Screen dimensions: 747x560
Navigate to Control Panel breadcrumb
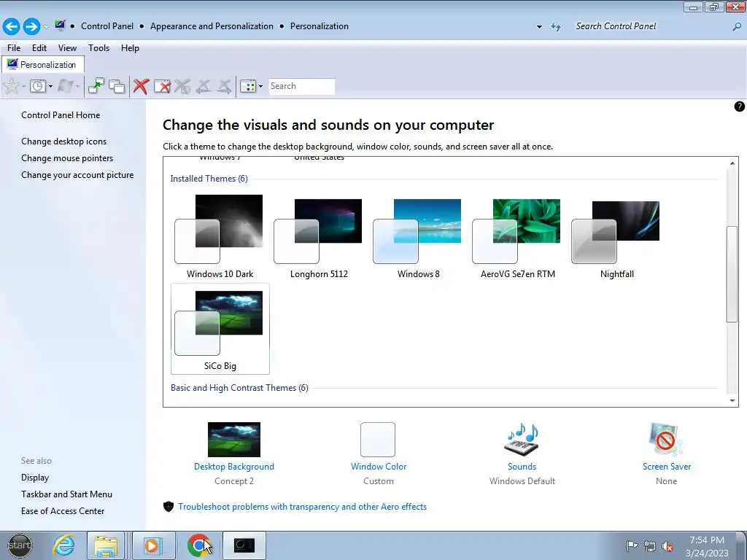[107, 26]
